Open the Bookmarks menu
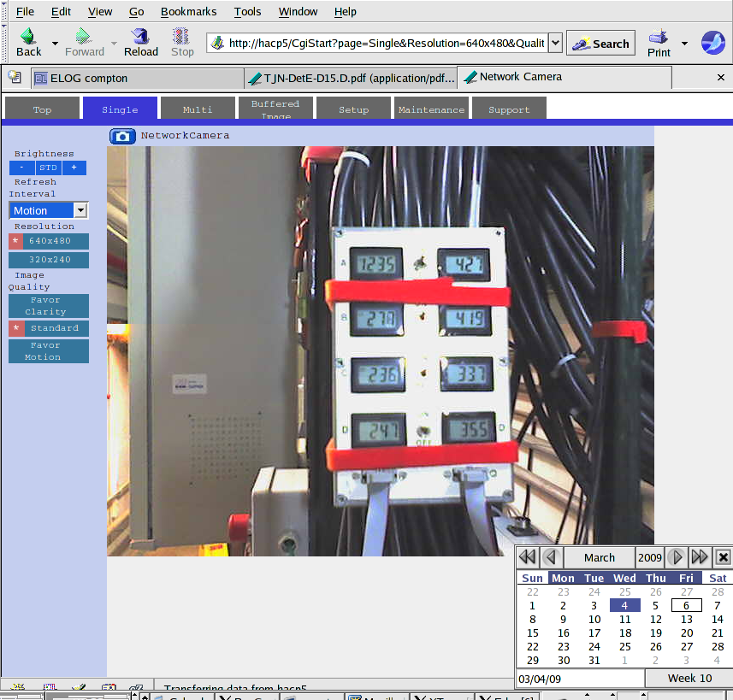This screenshot has width=733, height=700. [x=188, y=12]
